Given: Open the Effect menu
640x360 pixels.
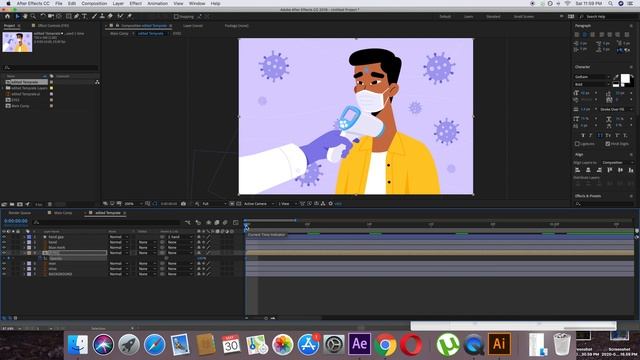Looking at the screenshot, I should pyautogui.click(x=136, y=3).
